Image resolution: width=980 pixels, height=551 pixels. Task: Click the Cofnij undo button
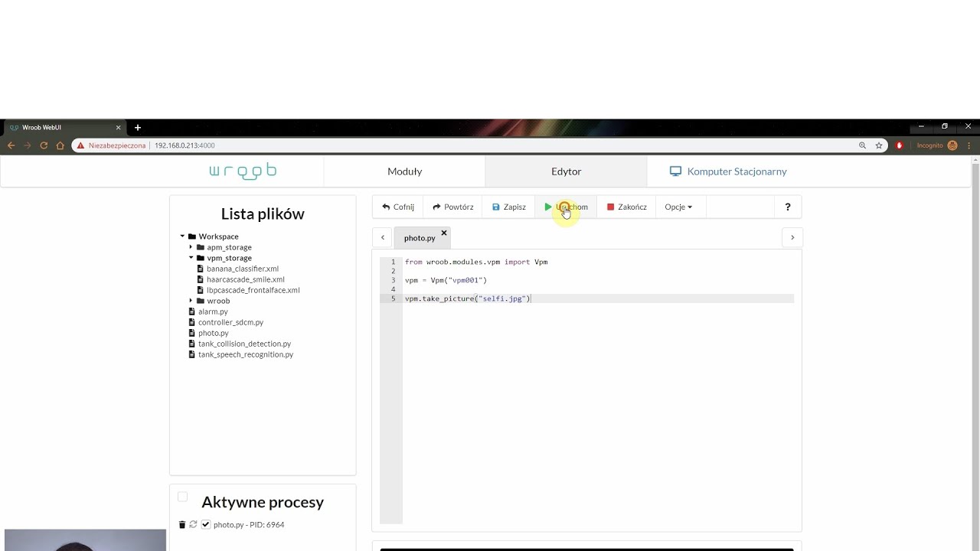pyautogui.click(x=398, y=207)
